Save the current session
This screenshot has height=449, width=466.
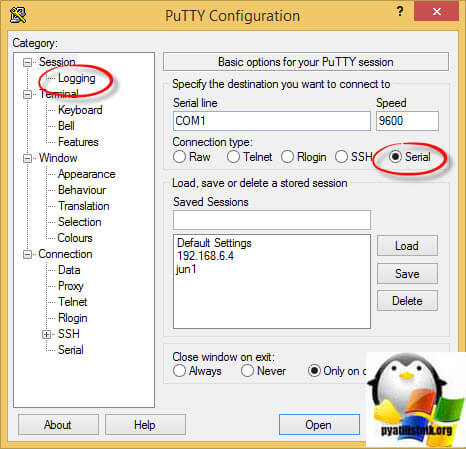(407, 274)
